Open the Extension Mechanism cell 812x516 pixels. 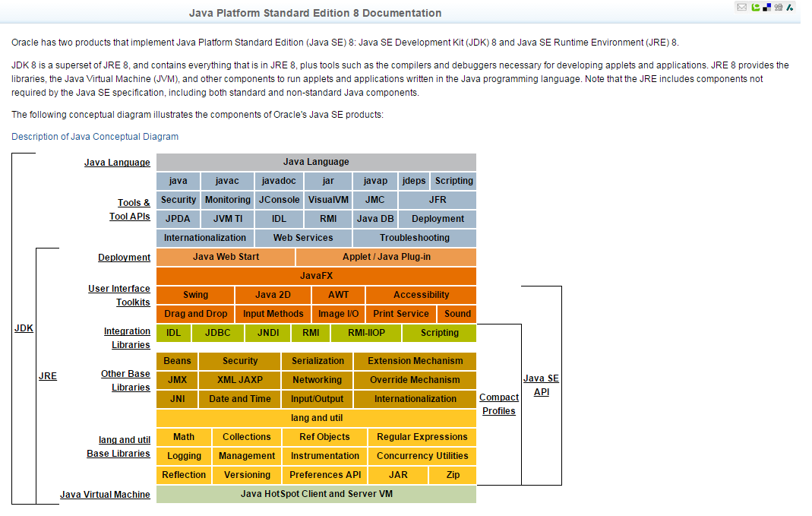tap(415, 360)
